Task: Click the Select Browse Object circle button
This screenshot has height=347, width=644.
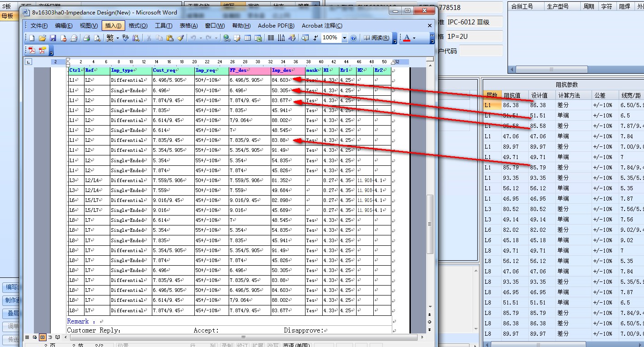Action: pos(429,322)
